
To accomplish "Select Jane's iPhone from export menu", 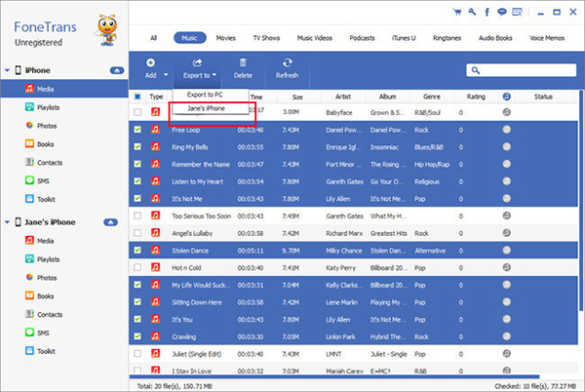I will pos(206,108).
